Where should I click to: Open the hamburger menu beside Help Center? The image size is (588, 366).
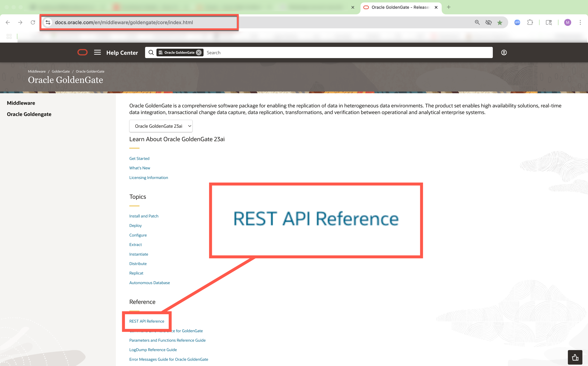pos(97,52)
